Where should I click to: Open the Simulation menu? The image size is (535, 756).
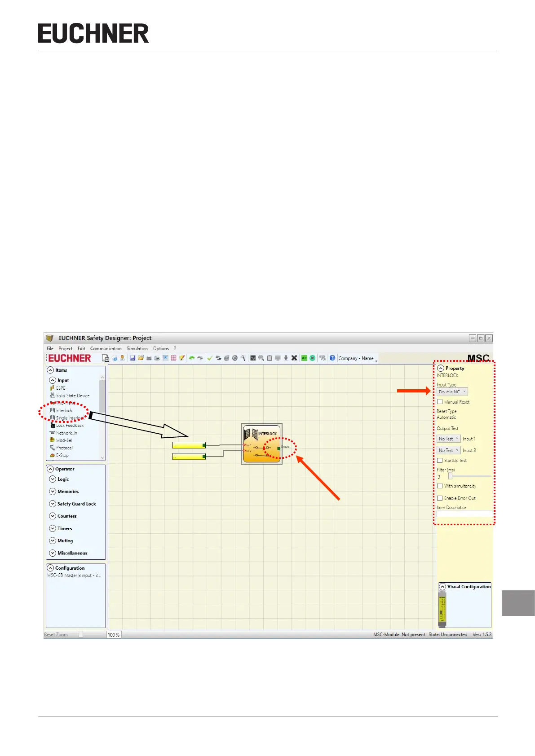click(x=137, y=348)
